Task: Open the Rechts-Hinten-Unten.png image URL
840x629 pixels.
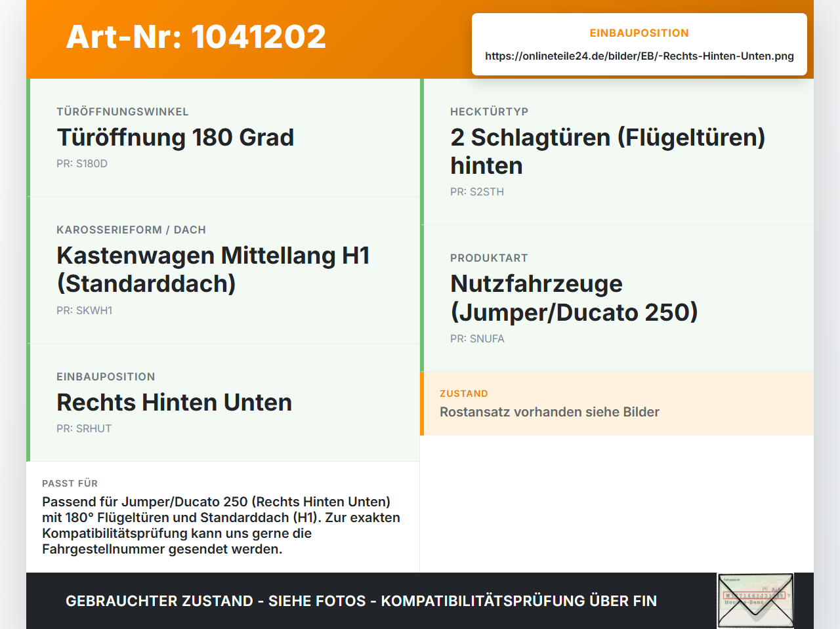Action: tap(639, 56)
